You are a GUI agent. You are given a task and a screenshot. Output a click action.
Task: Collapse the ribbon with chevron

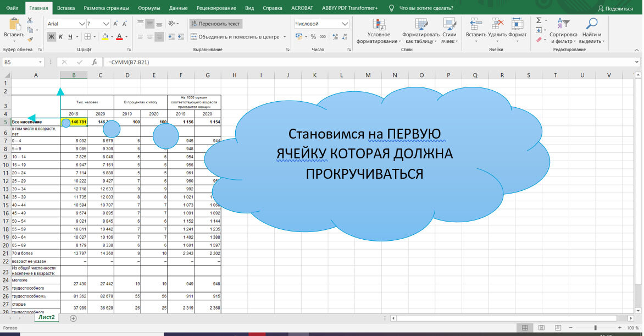coord(637,49)
